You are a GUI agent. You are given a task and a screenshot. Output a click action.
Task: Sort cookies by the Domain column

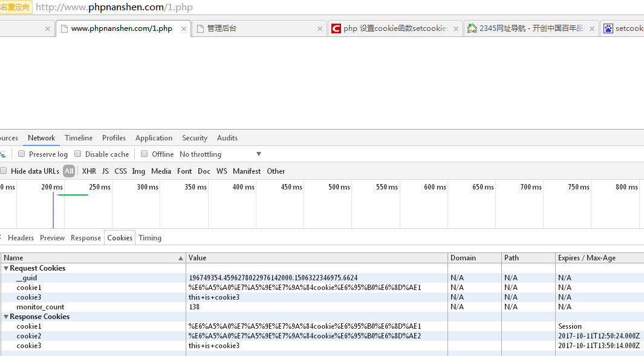point(474,258)
